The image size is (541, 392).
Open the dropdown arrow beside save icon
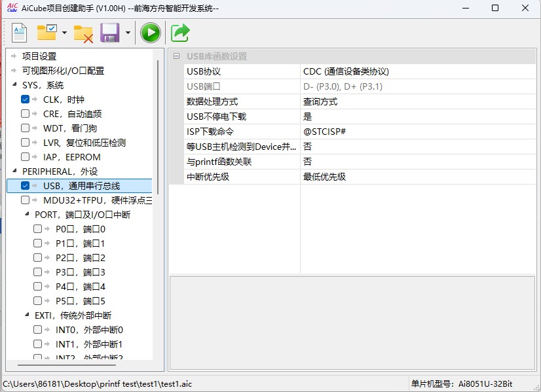click(128, 33)
